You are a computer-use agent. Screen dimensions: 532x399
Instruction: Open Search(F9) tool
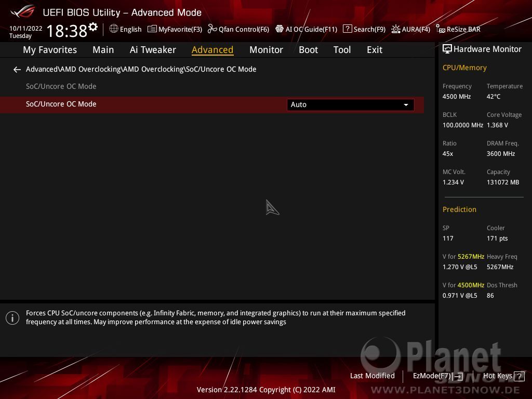[x=364, y=29]
